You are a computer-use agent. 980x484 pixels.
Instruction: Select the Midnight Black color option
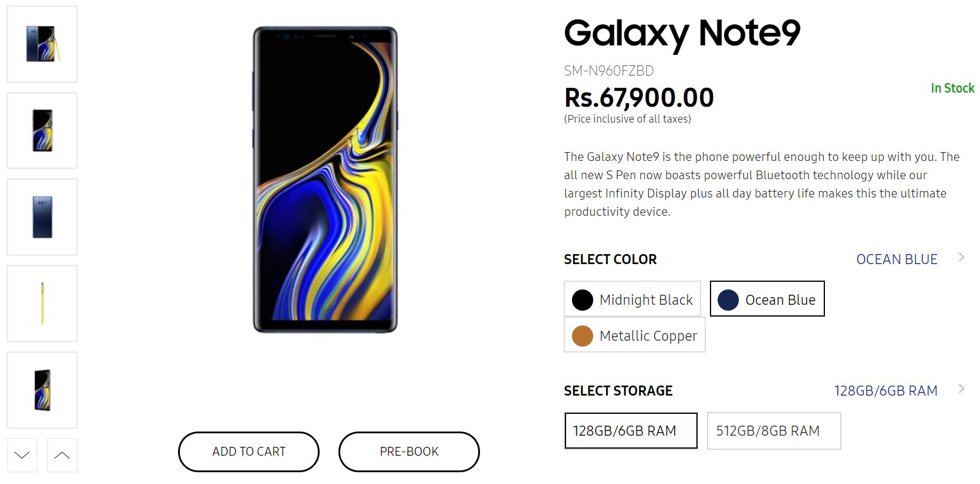point(632,299)
